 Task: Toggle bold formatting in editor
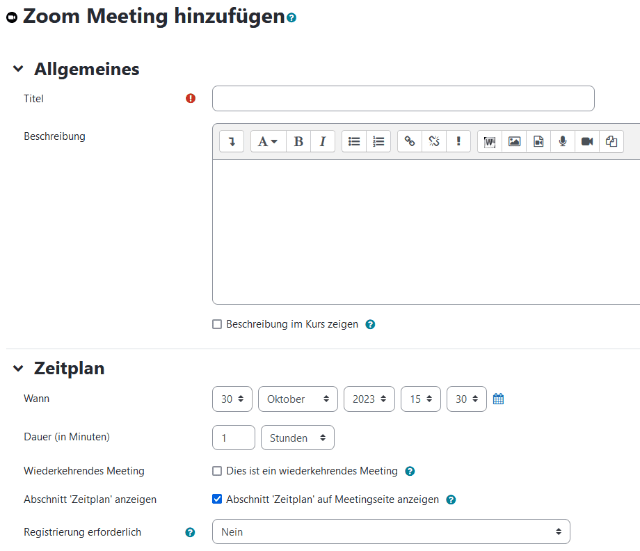[x=298, y=142]
